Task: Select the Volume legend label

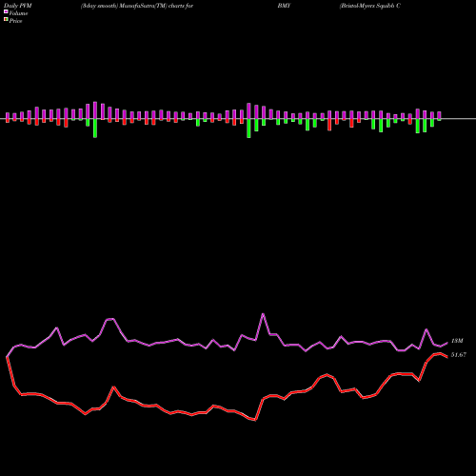Action: pos(18,13)
